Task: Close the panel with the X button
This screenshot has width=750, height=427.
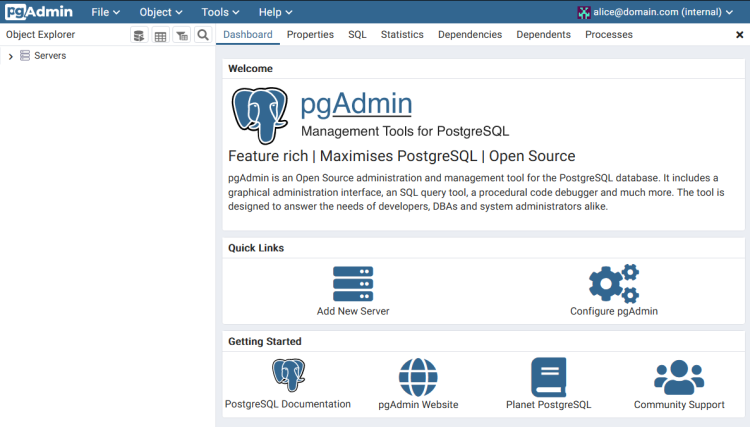Action: [x=739, y=34]
